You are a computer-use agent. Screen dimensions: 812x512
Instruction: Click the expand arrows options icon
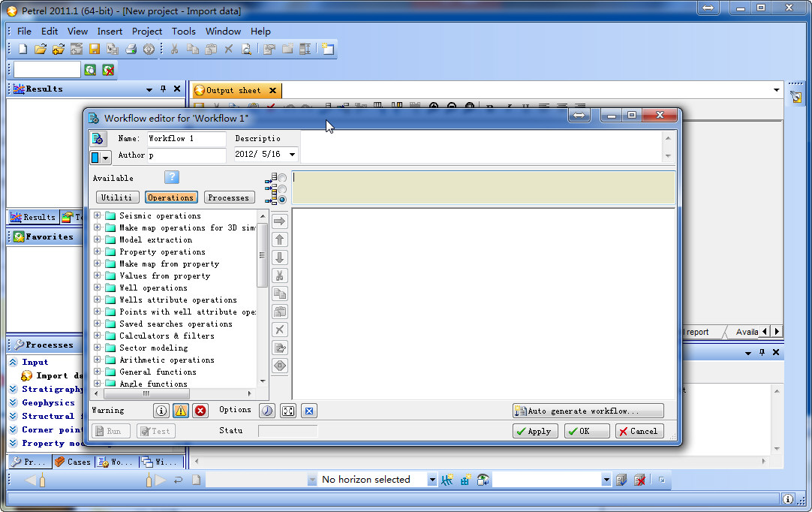pyautogui.click(x=288, y=411)
